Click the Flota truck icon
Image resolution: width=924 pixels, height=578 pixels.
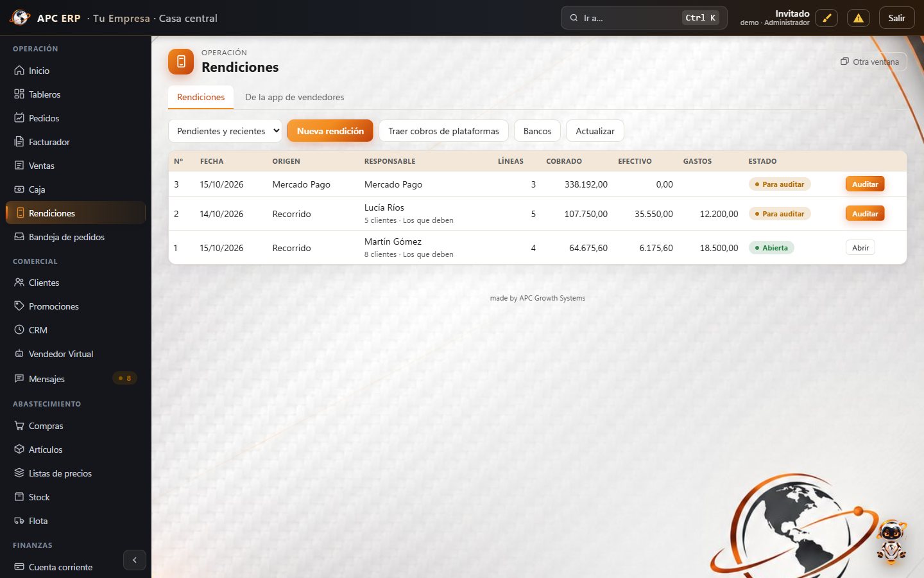(19, 521)
